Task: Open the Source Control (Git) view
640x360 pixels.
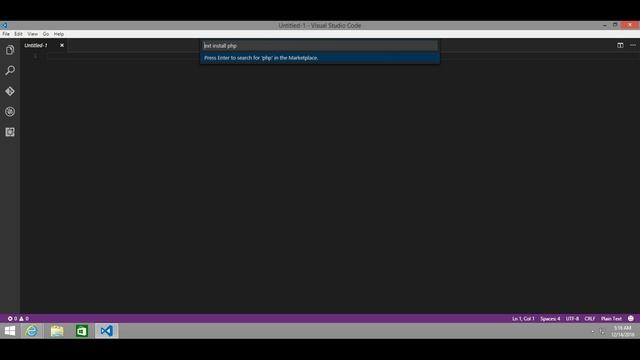Action: click(10, 91)
